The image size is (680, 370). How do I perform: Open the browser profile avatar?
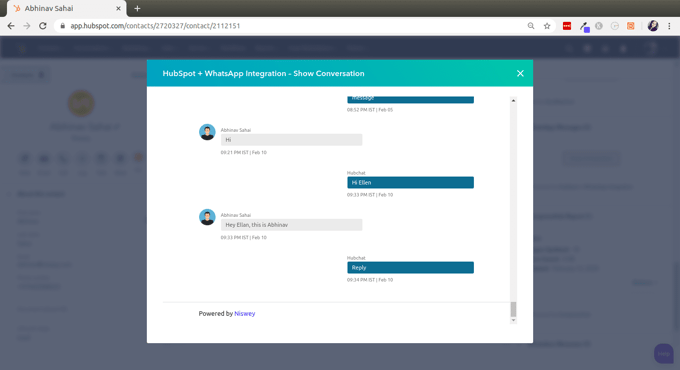pyautogui.click(x=653, y=26)
